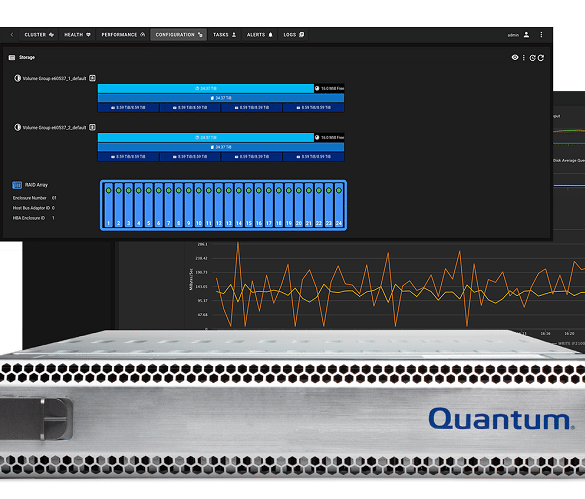Click the Storage panel icon
The image size is (585, 499).
(x=12, y=57)
